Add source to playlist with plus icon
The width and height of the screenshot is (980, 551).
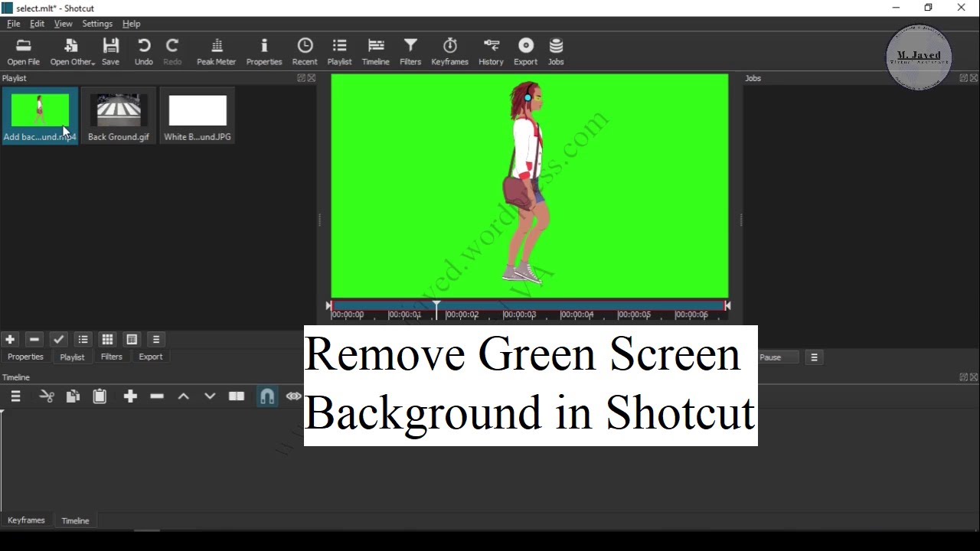click(10, 340)
